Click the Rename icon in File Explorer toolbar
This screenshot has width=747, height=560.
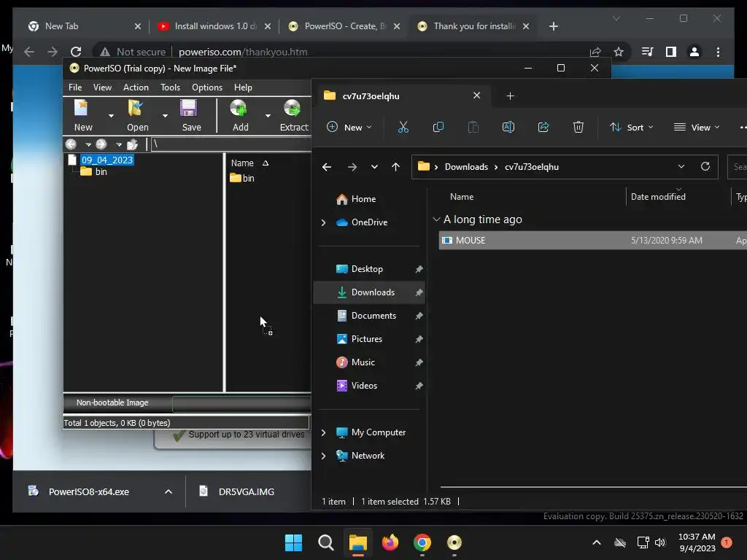point(508,127)
